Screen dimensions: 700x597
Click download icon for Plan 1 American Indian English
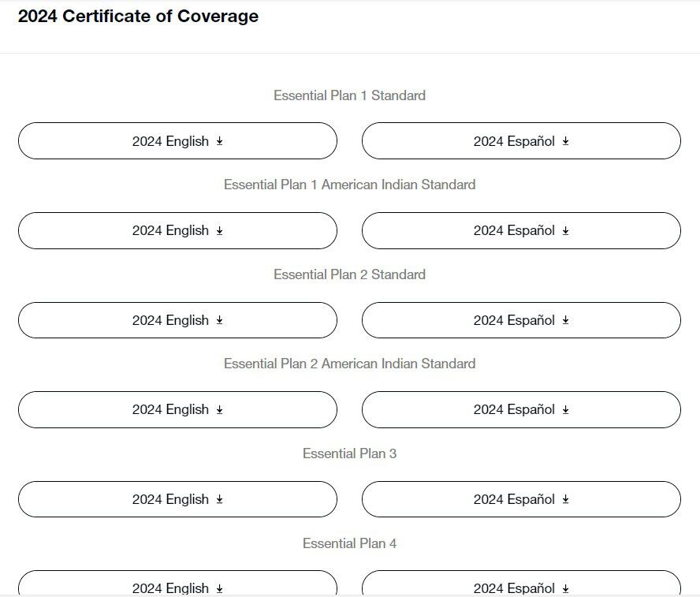[x=220, y=231]
